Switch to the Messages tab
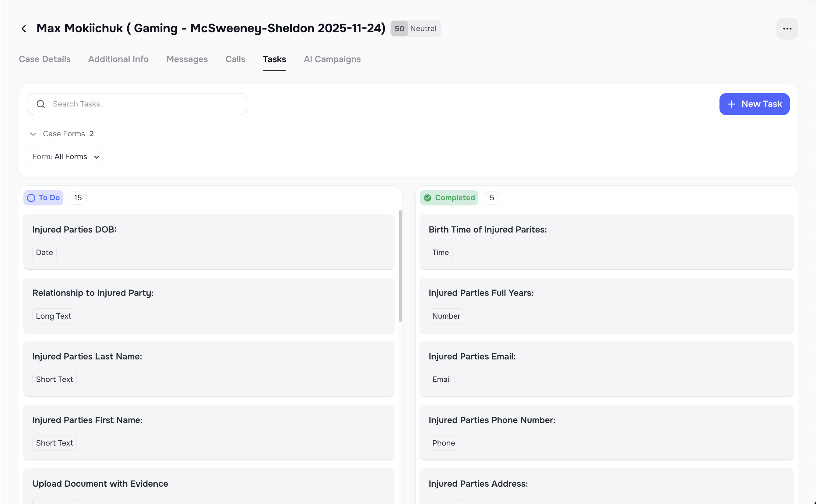The image size is (816, 504). [187, 59]
